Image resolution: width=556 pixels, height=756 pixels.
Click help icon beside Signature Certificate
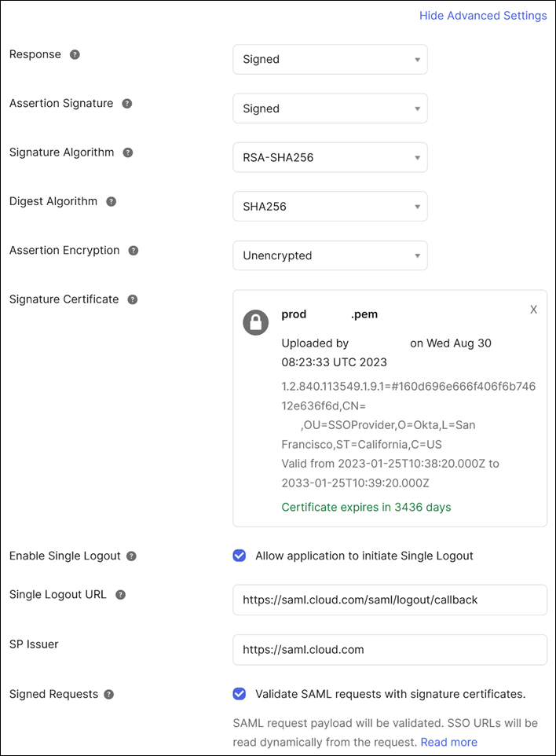133,299
